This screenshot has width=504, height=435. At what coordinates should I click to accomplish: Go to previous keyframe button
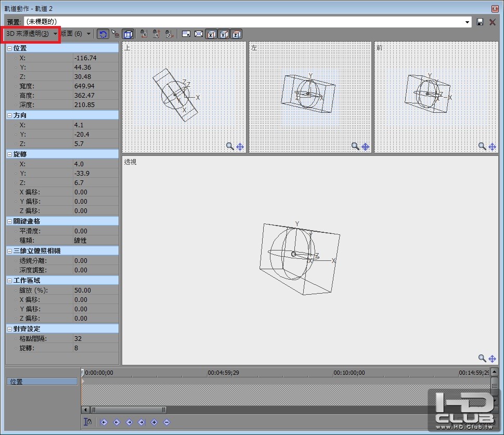tap(117, 422)
